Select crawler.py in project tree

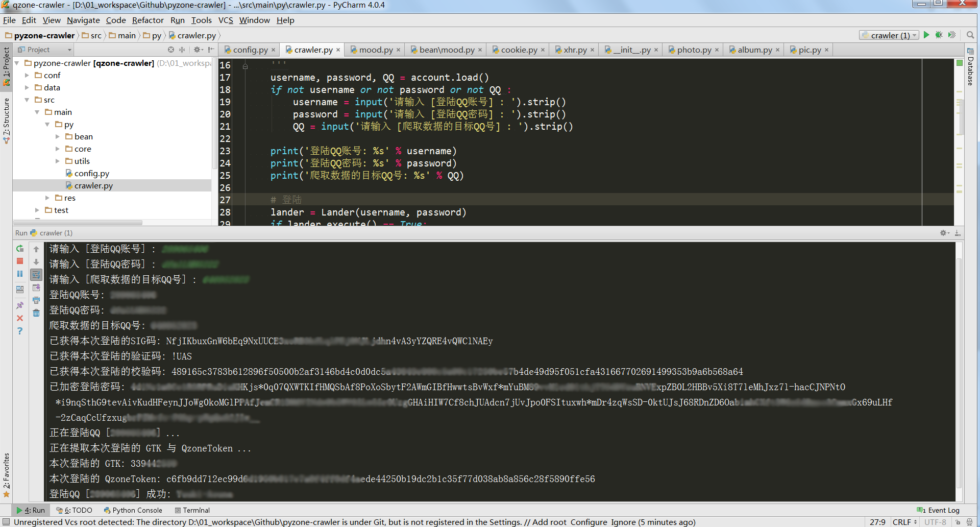click(x=93, y=186)
